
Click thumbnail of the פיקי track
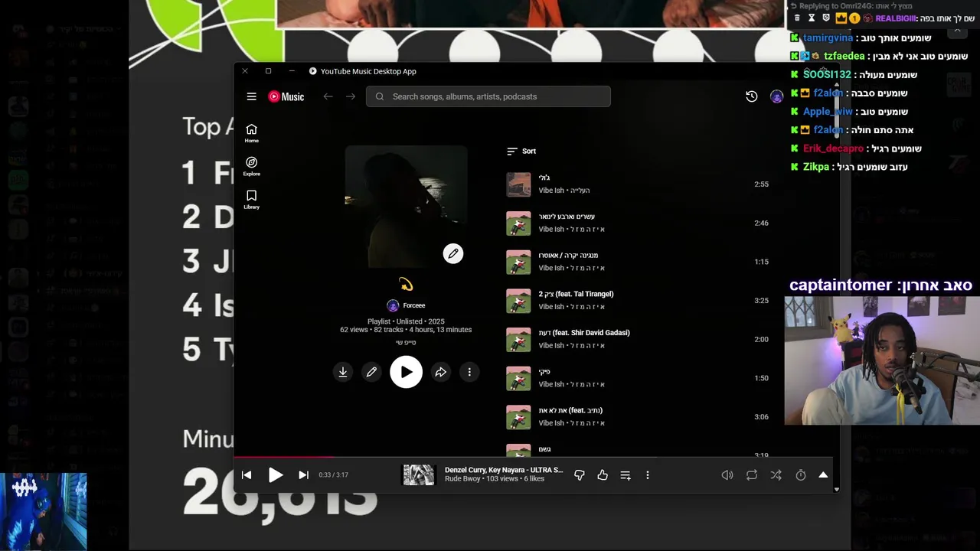coord(518,378)
